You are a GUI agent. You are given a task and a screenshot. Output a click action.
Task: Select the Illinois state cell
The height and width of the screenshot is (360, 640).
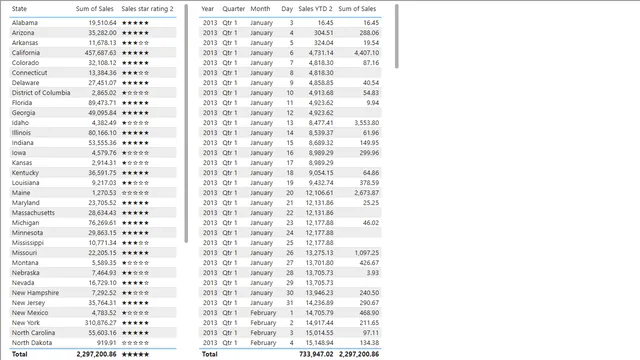pos(21,133)
